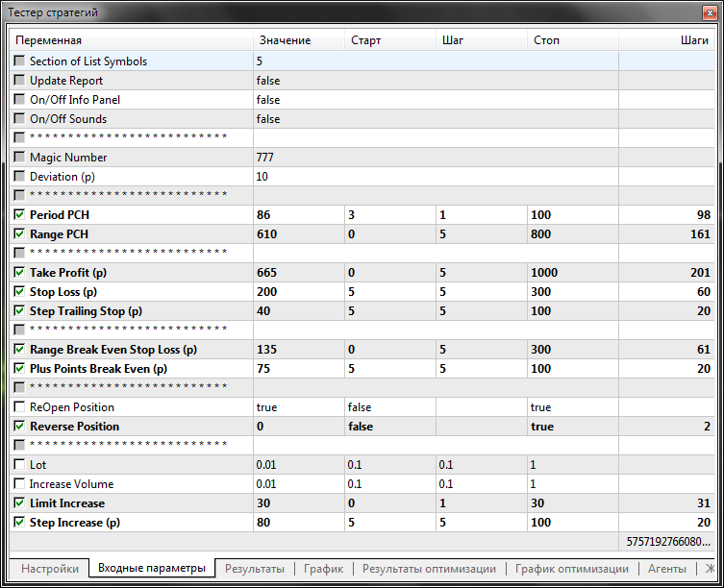Uncheck Range Break Even Stop Loss checkbox

point(19,350)
